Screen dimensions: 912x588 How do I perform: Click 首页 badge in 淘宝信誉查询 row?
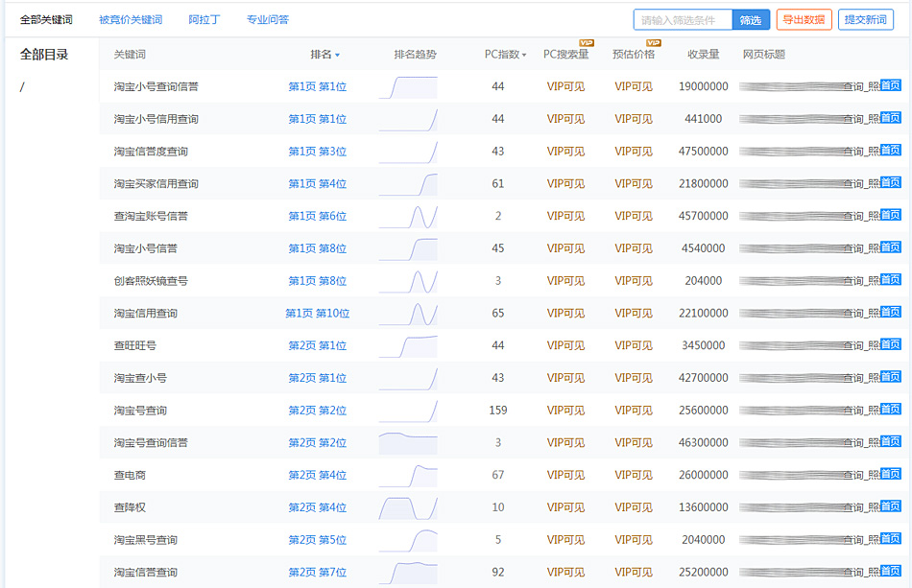point(891,571)
